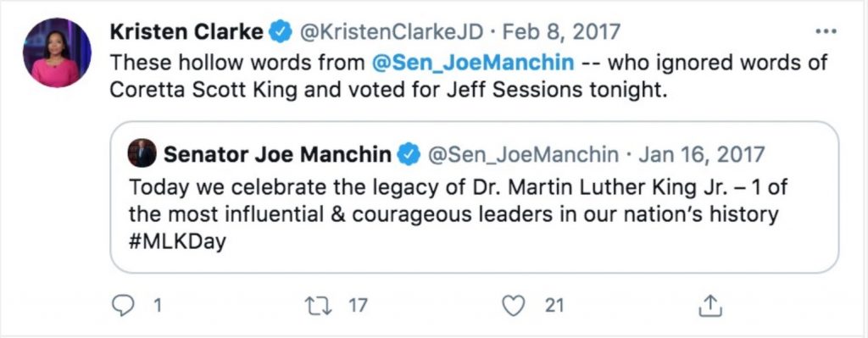Image resolution: width=868 pixels, height=338 pixels.
Task: Click the @Sen_JoeManchin mention link
Action: pos(473,63)
